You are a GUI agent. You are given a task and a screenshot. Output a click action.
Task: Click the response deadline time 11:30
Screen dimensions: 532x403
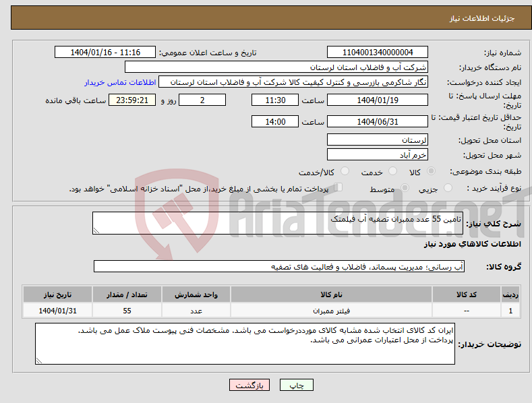pos(275,100)
